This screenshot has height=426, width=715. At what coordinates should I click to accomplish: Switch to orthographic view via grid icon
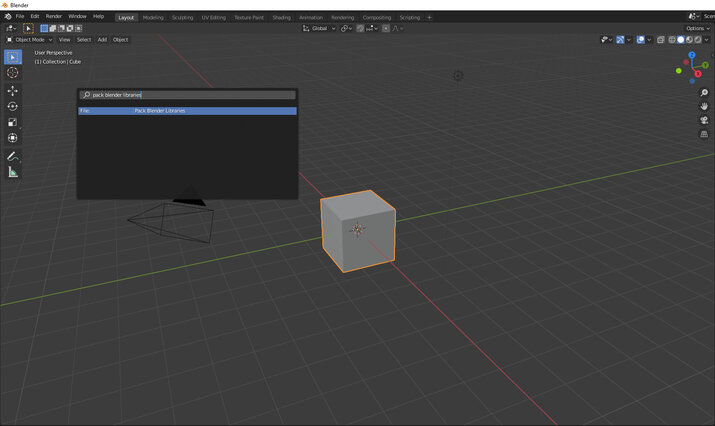point(704,134)
